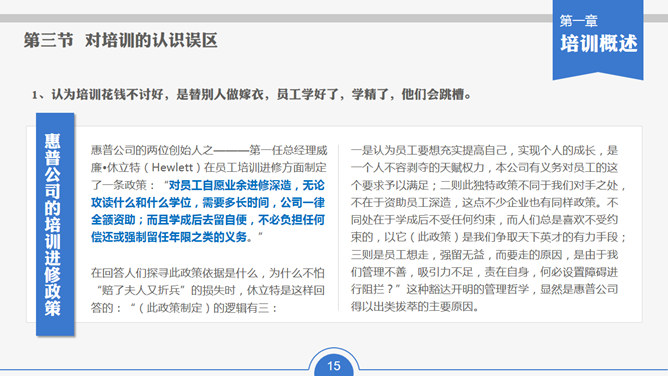Click the word Hewlett in left paragraph
The width and height of the screenshot is (668, 376).
[x=173, y=167]
